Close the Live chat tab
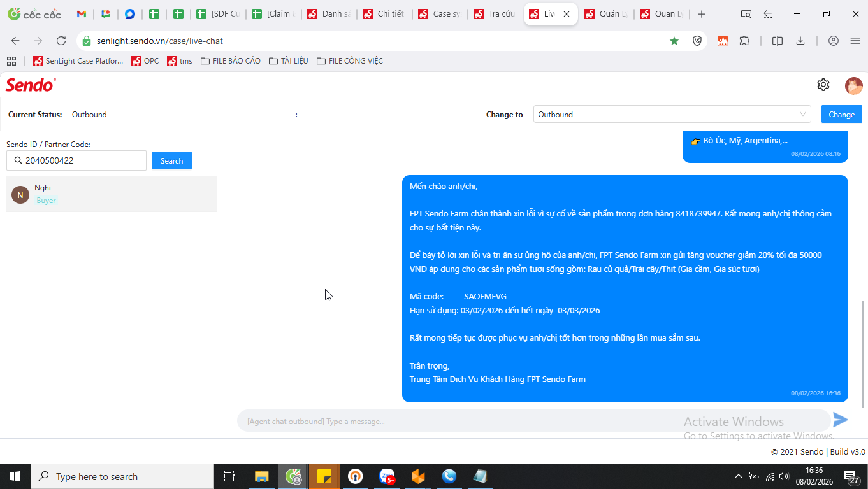The image size is (868, 489). pos(567,14)
